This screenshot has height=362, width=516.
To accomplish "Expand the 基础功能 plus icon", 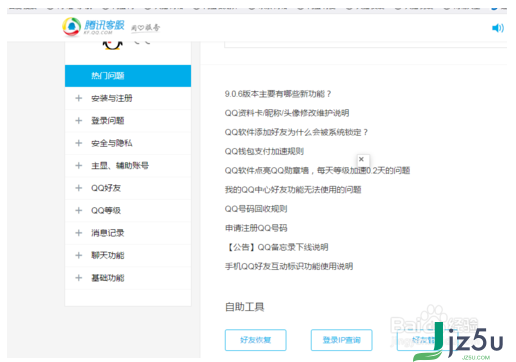I will [79, 278].
